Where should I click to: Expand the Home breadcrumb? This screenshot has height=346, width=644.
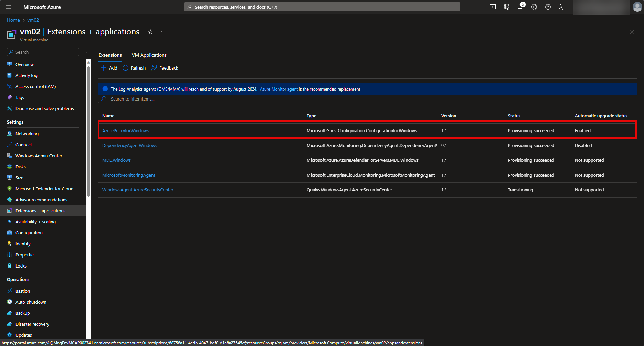(13, 20)
